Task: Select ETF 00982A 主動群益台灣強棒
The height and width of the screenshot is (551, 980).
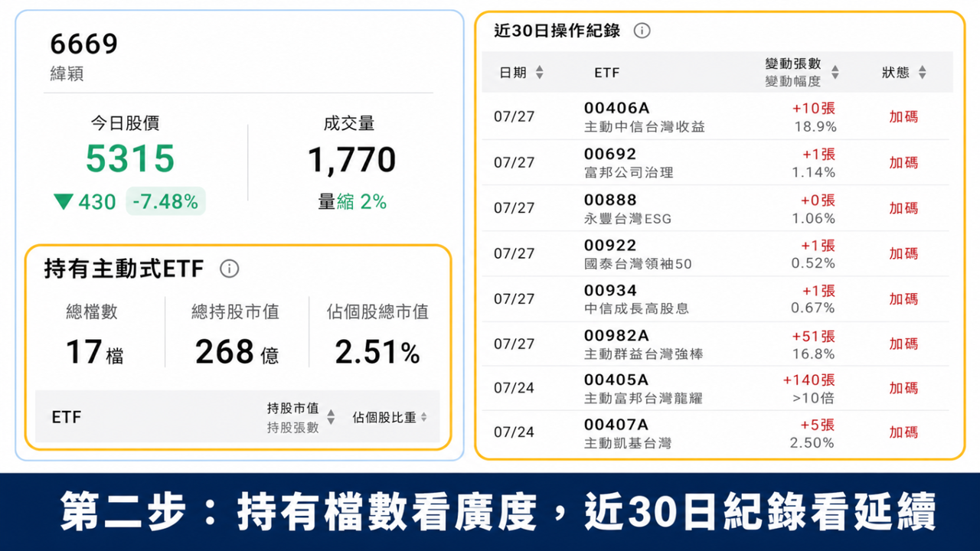Action: click(643, 344)
